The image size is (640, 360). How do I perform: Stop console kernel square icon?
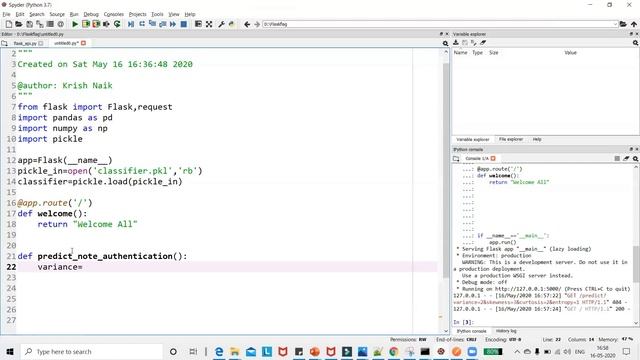[617, 158]
